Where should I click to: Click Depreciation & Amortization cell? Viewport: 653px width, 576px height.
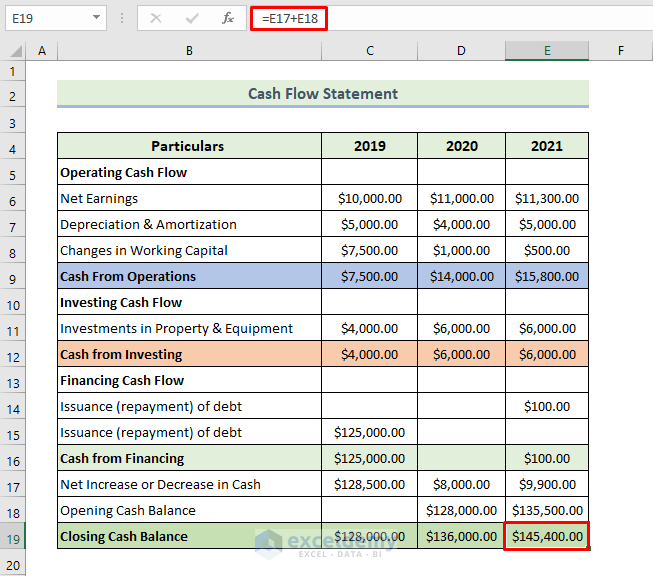coord(189,224)
